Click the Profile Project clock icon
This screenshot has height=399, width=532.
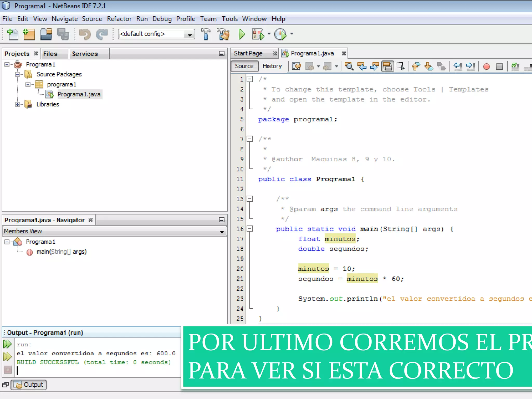(x=281, y=34)
